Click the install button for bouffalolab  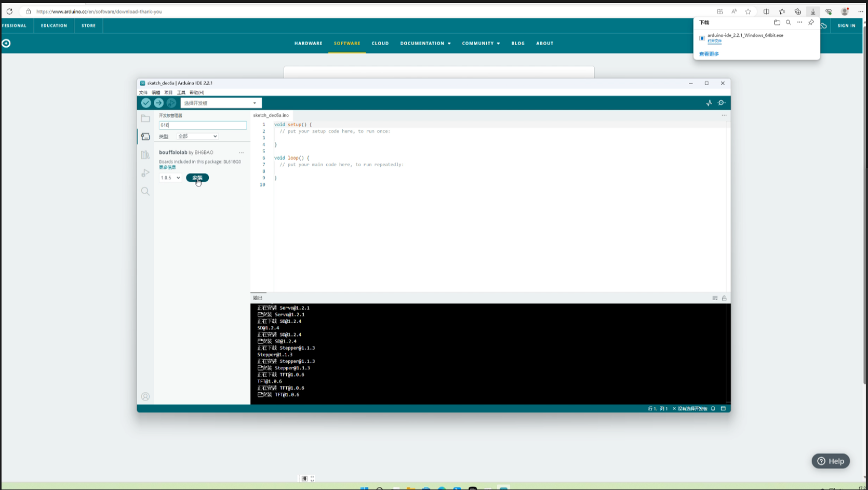pyautogui.click(x=198, y=178)
